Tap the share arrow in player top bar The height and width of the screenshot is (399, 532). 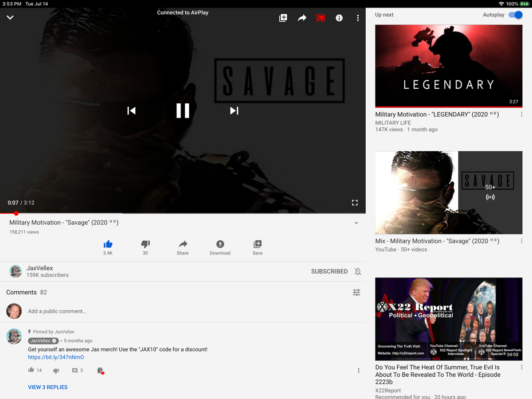(x=302, y=18)
